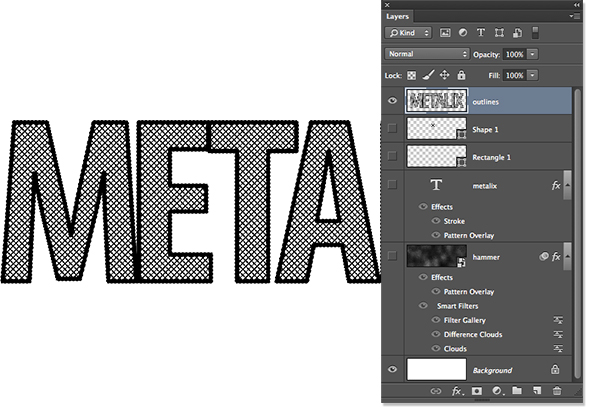Toggle Filter Gallery filter visibility

point(436,320)
